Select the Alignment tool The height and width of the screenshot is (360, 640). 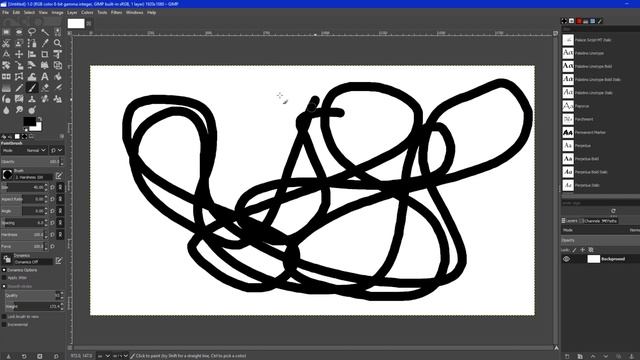[32, 54]
